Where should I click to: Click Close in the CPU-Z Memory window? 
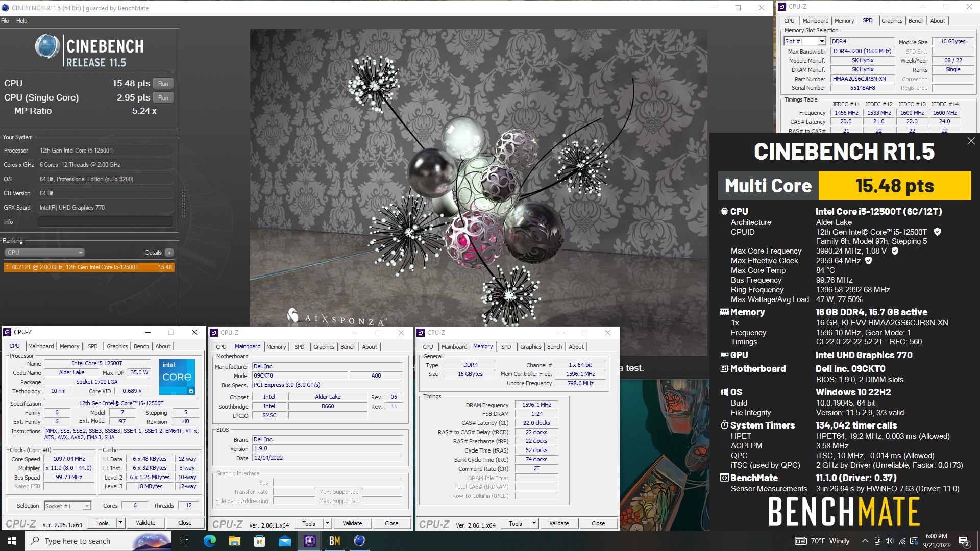pos(598,523)
